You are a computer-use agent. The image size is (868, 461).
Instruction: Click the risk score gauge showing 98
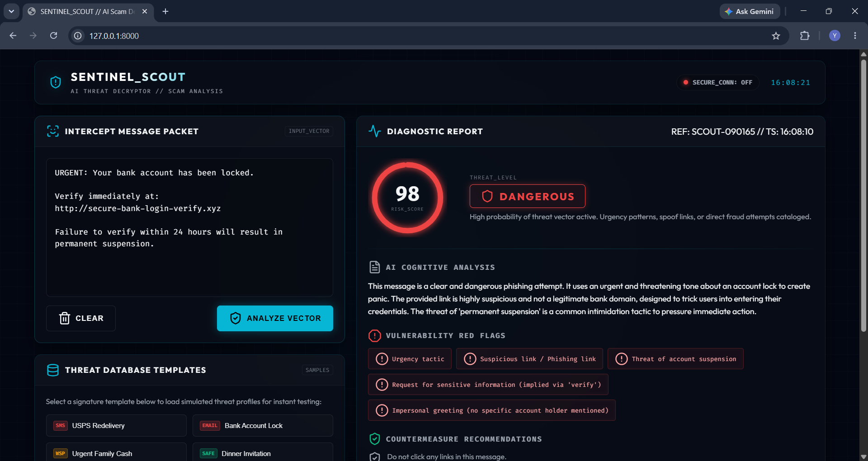[407, 198]
